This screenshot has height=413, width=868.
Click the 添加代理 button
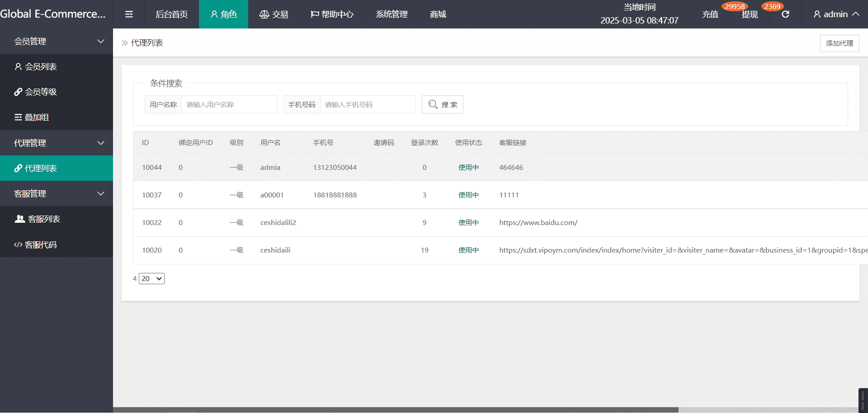point(839,43)
